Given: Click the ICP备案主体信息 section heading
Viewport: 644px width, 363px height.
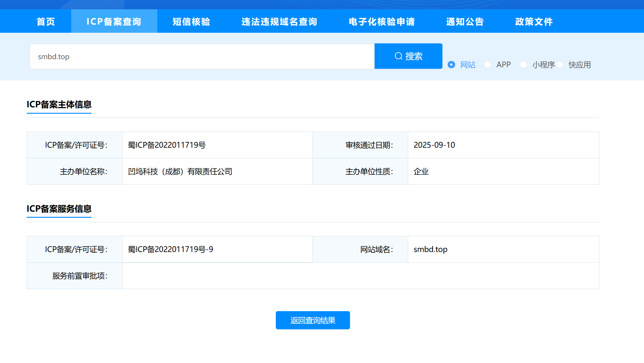Looking at the screenshot, I should (59, 105).
